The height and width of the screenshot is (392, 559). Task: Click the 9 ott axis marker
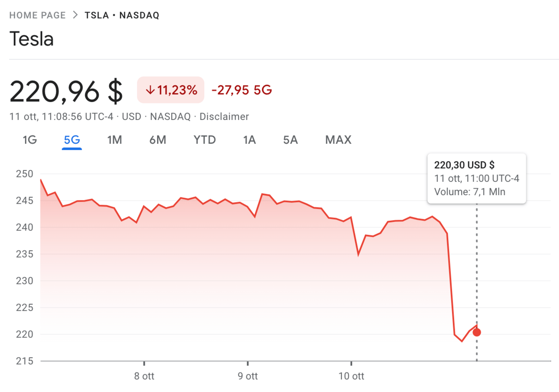coord(248,376)
